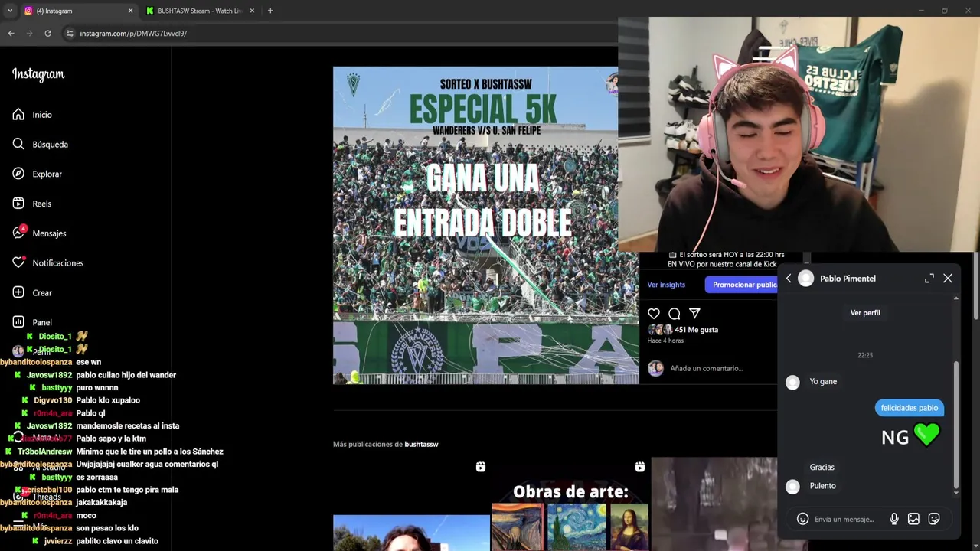Click Ver insights link

pyautogui.click(x=666, y=285)
